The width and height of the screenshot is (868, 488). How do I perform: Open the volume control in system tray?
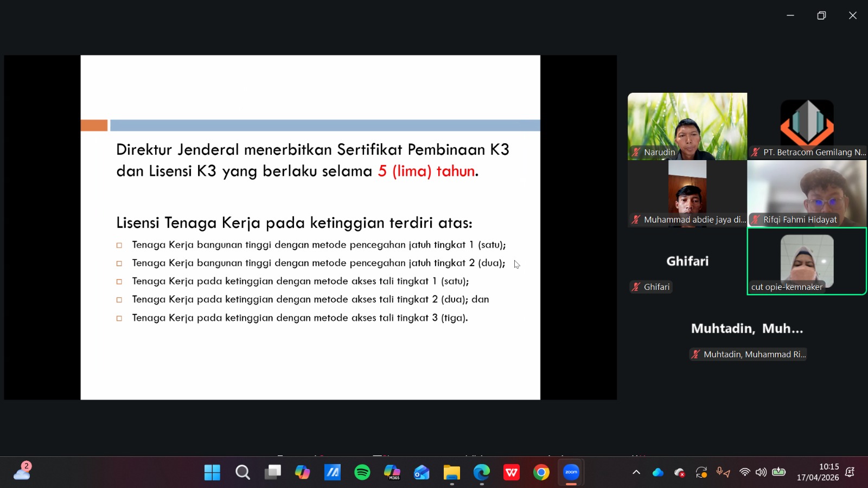[x=761, y=472]
